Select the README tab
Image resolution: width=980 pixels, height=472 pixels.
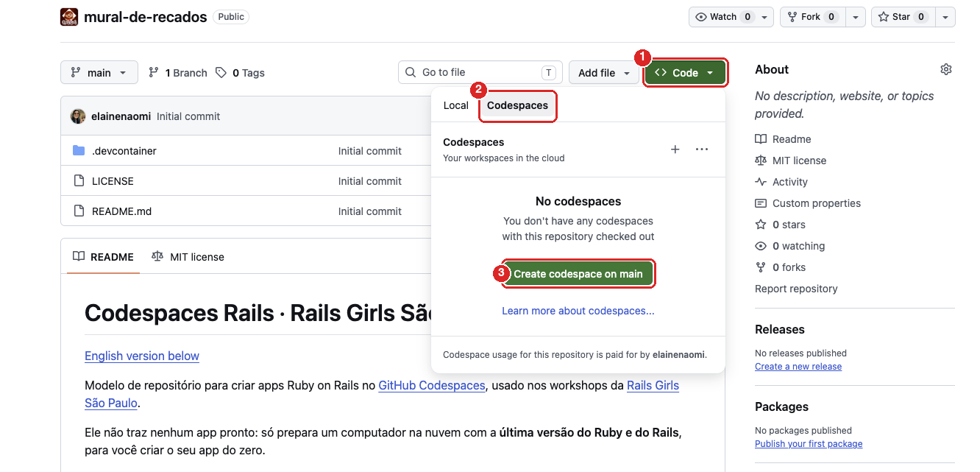coord(103,257)
